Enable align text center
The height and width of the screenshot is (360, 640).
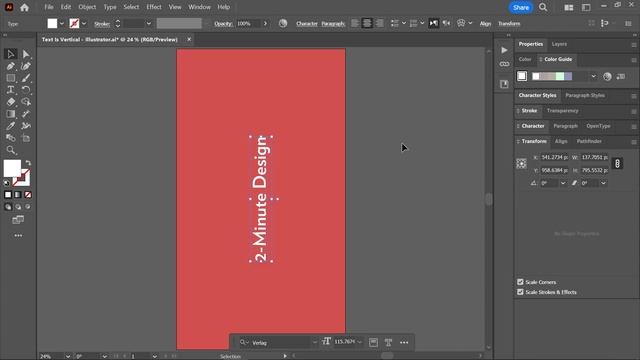pyautogui.click(x=367, y=24)
